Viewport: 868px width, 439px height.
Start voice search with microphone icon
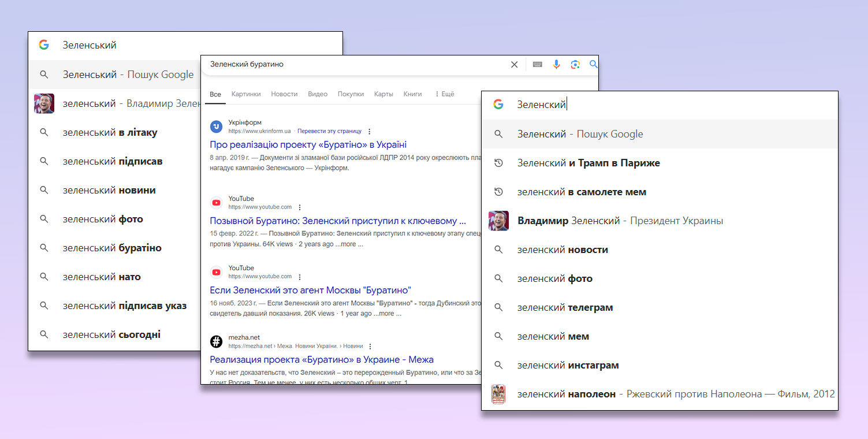point(556,65)
